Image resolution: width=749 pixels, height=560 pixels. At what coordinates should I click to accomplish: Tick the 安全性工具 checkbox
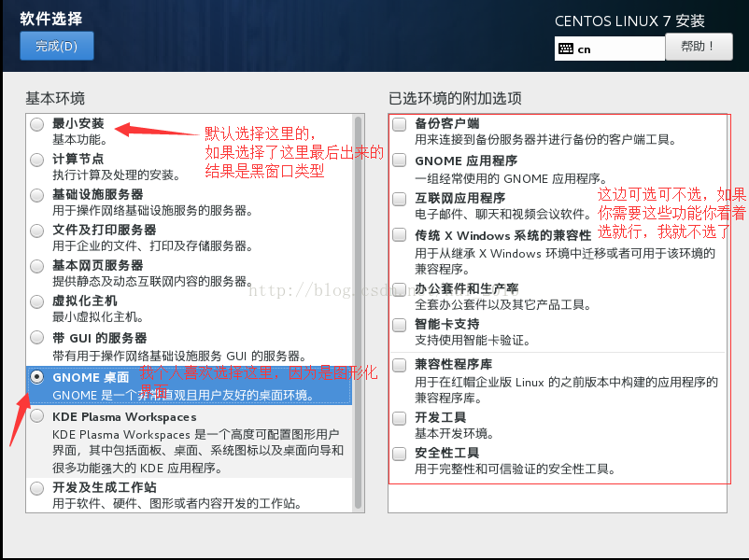pos(400,454)
